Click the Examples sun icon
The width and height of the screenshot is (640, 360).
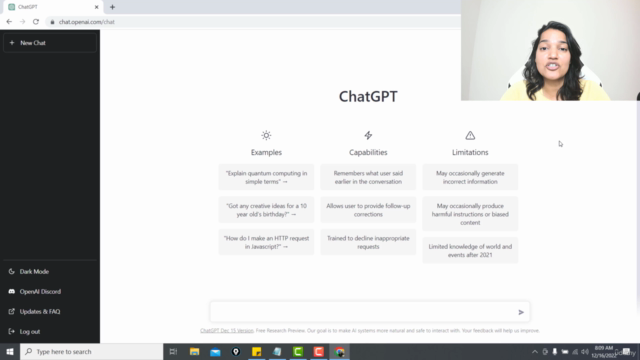pyautogui.click(x=266, y=136)
